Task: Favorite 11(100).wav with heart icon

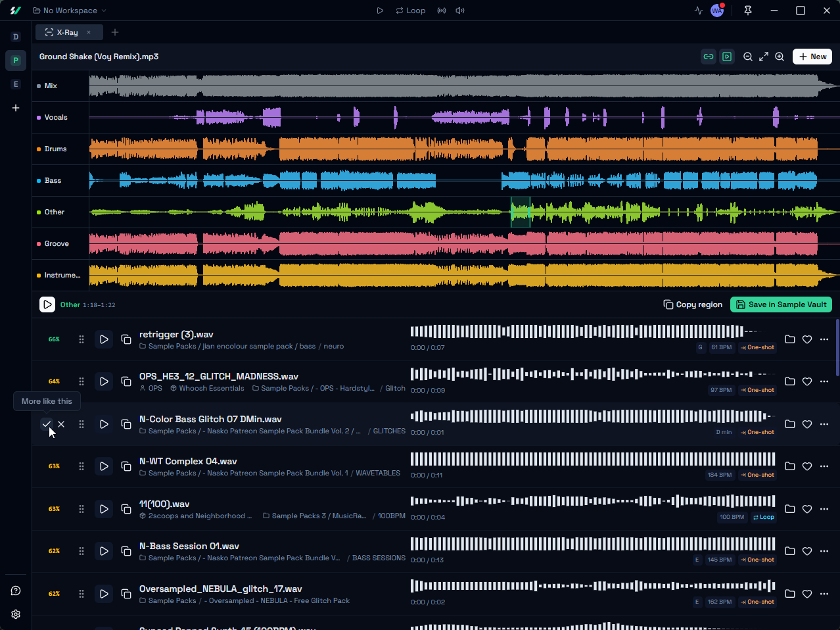Action: (807, 509)
